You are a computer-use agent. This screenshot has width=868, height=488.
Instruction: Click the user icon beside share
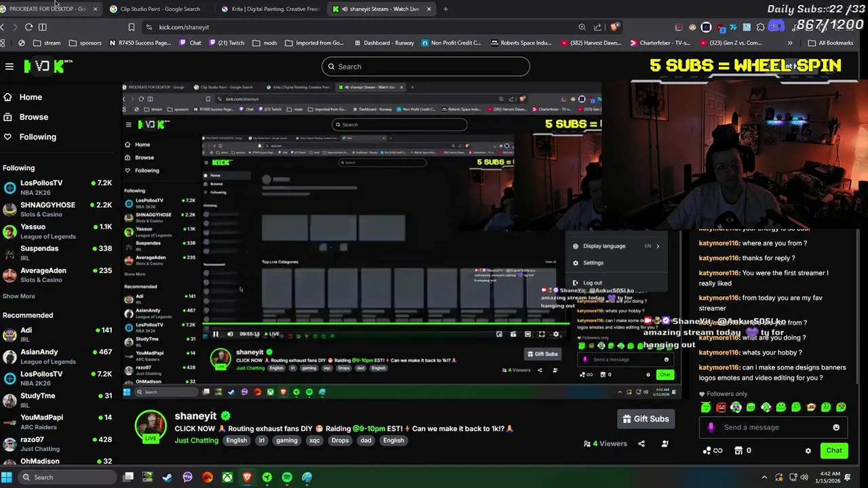pyautogui.click(x=665, y=444)
